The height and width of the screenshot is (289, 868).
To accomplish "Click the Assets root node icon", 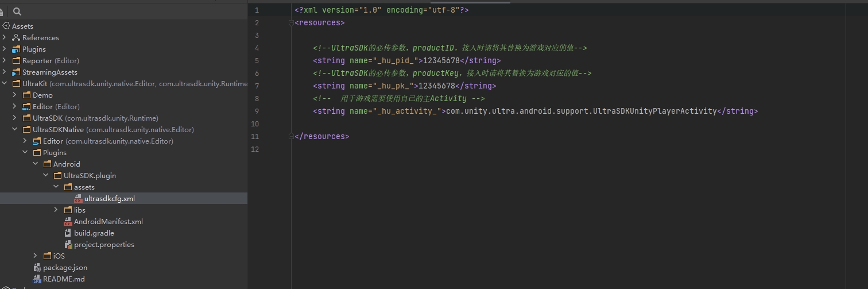I will tap(6, 26).
